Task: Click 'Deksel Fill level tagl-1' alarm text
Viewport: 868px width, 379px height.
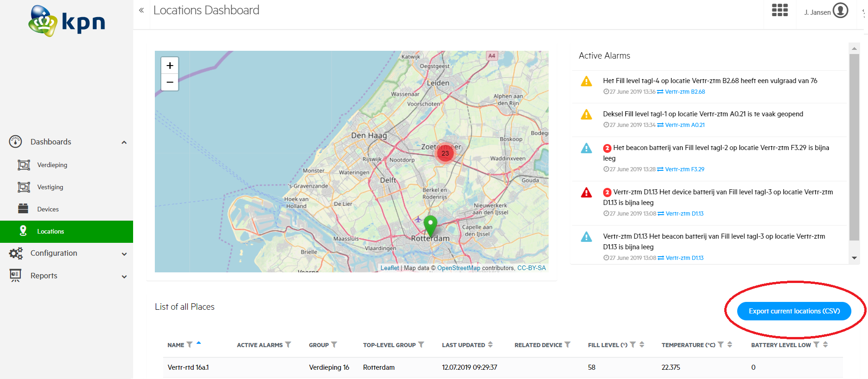Action: click(x=703, y=114)
